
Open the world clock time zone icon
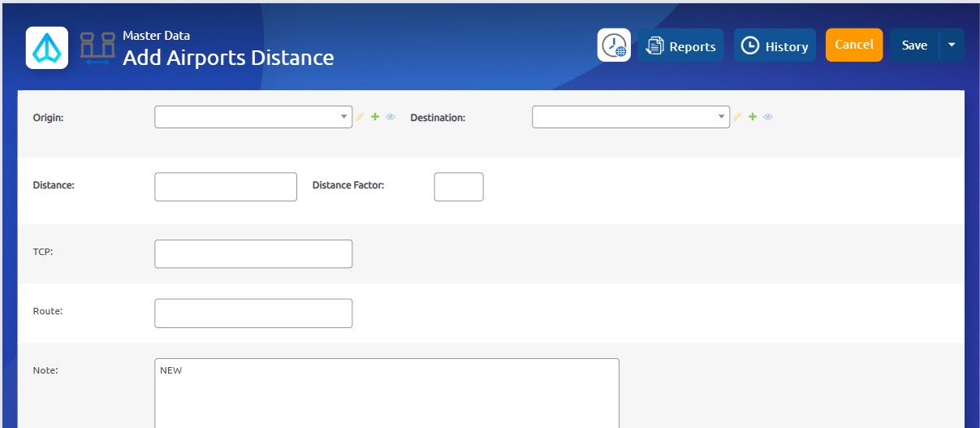click(614, 45)
